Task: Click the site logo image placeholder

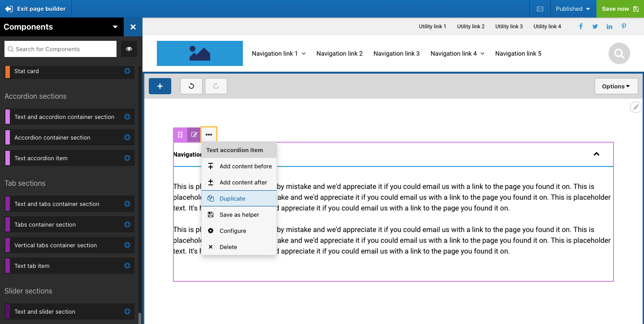Action: pyautogui.click(x=200, y=53)
